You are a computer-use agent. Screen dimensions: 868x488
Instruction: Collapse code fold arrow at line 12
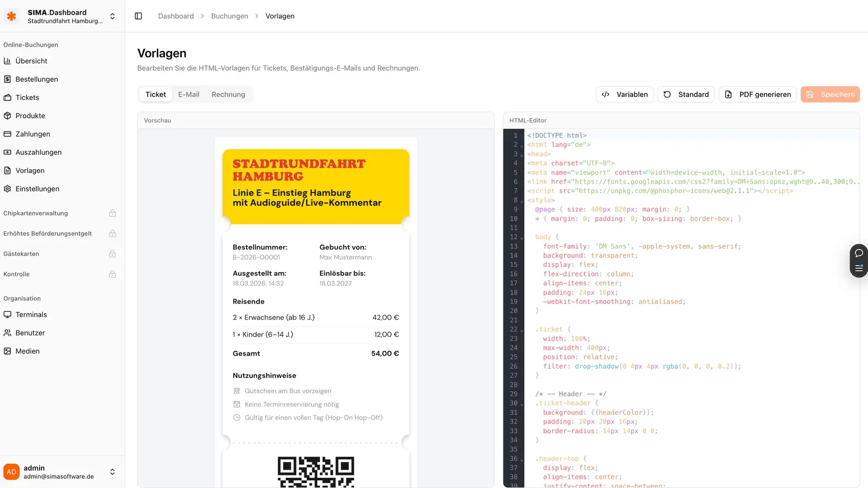(x=522, y=237)
